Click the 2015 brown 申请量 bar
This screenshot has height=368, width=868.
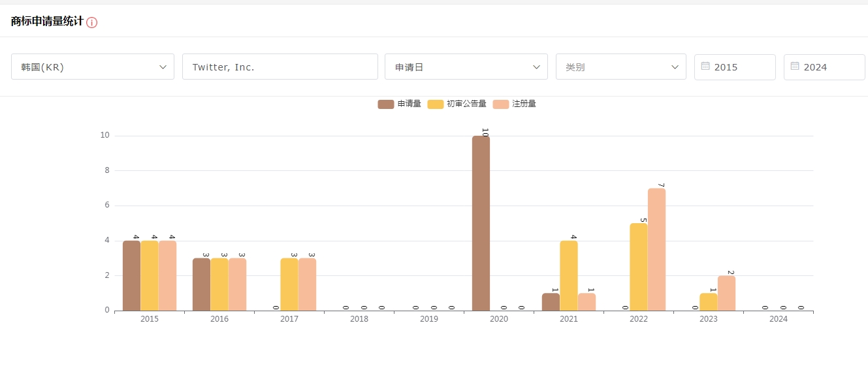[x=131, y=275]
